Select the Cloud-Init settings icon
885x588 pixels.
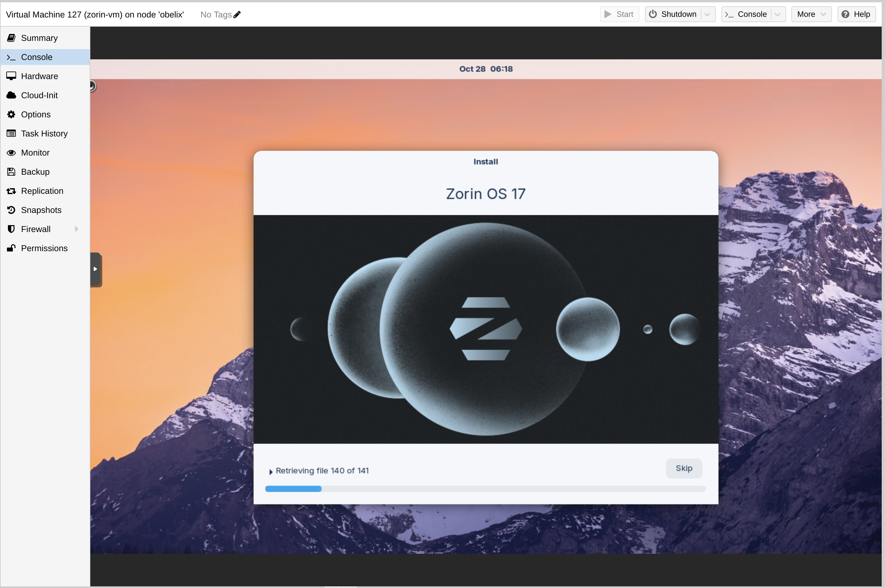12,95
